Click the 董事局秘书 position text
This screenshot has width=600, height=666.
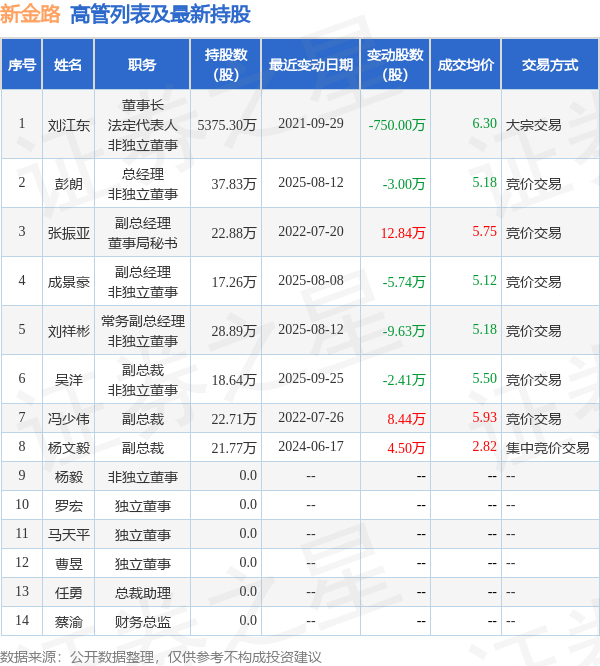143,243
